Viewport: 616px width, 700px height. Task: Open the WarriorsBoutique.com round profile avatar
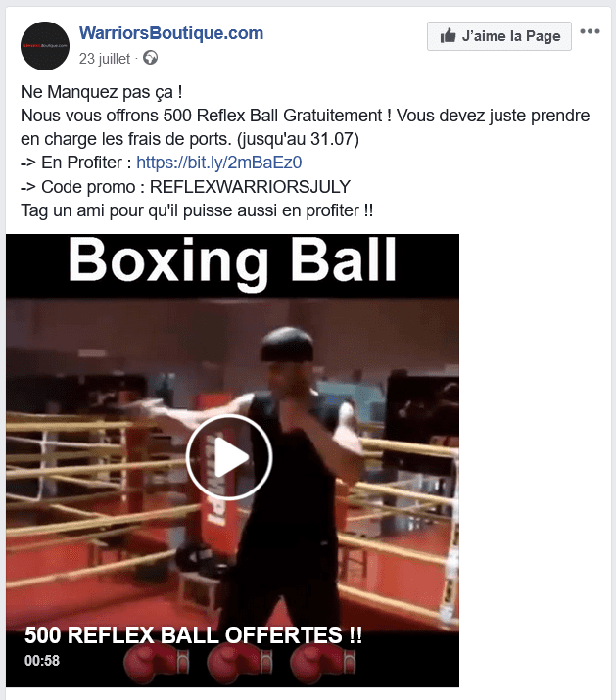(45, 46)
